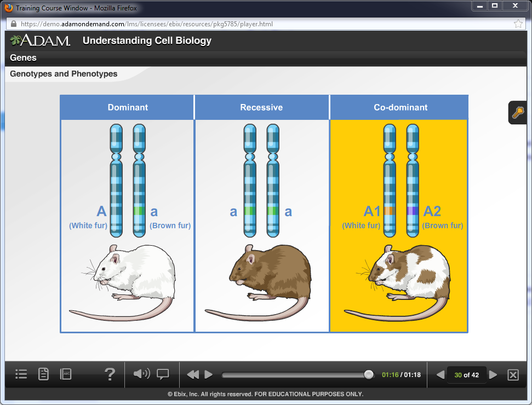Viewport: 532px width, 405px height.
Task: Click the A.D.A.M. logo
Action: (41, 41)
